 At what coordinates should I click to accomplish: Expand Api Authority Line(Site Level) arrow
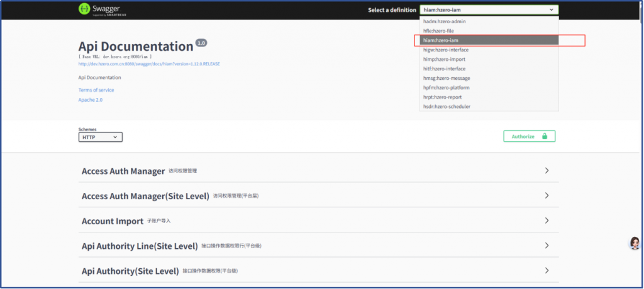547,246
